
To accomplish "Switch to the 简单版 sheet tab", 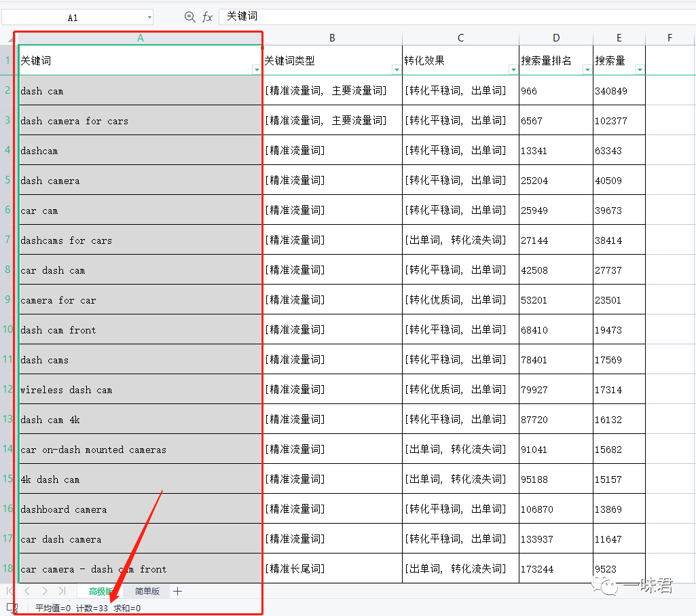I will (x=147, y=592).
